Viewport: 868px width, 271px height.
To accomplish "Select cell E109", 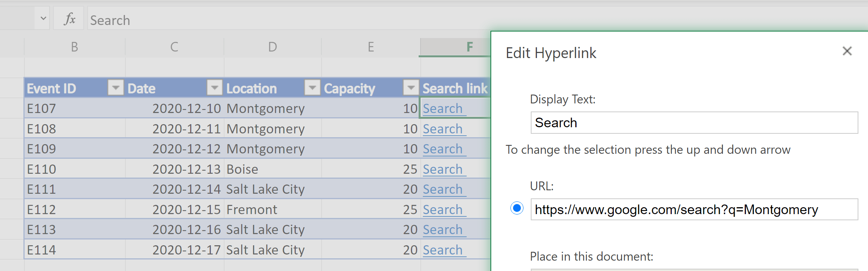I will pos(75,149).
